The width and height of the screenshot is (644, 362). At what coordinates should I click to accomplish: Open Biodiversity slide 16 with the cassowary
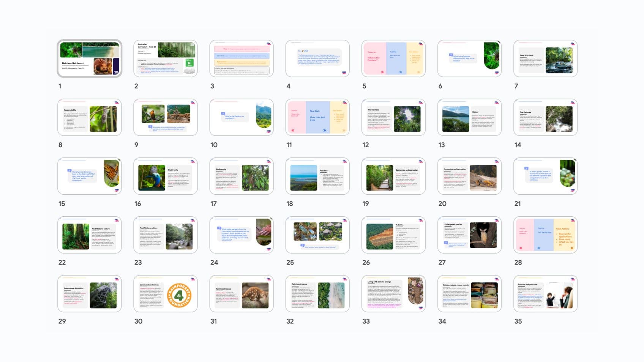point(166,176)
